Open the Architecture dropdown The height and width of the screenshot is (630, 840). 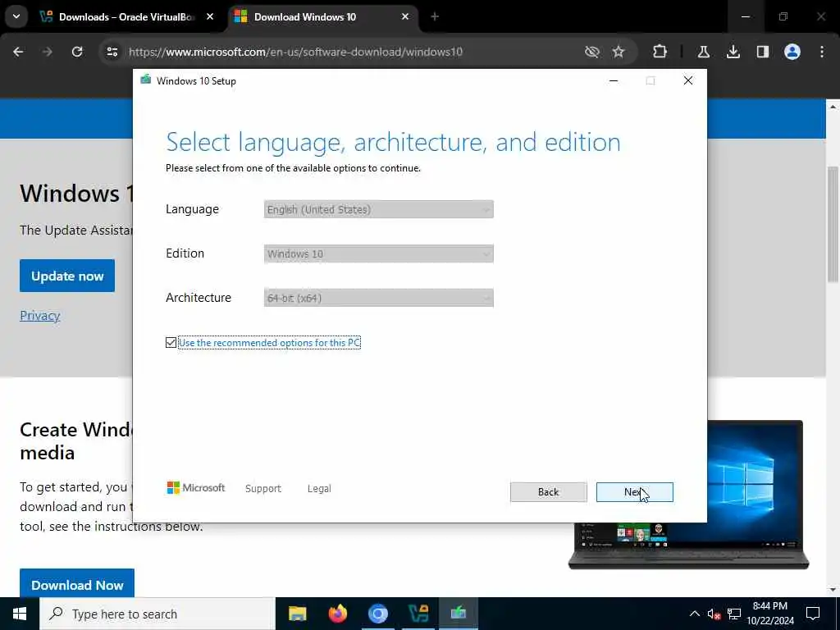tap(379, 298)
